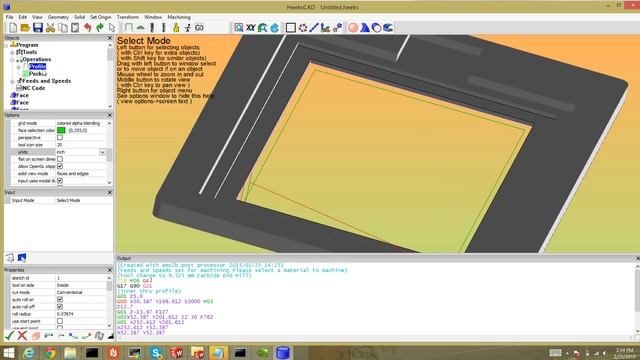Image resolution: width=640 pixels, height=360 pixels.
Task: Open the Machining menu
Action: click(x=179, y=17)
